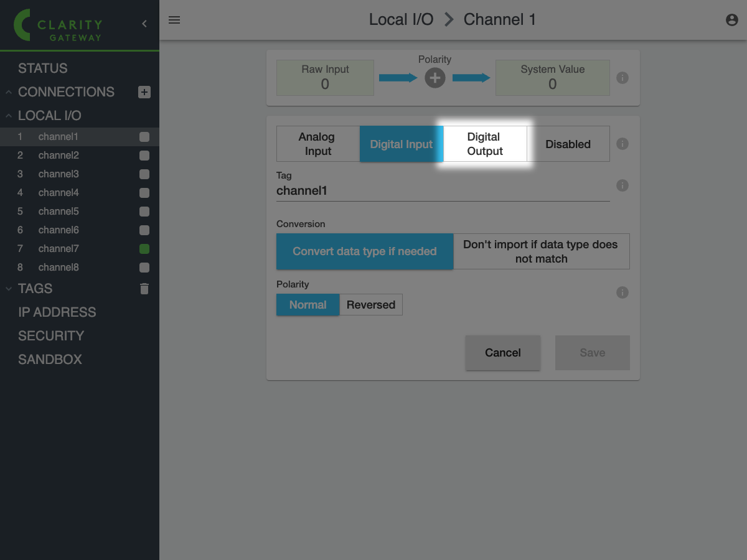Collapse the CONNECTIONS section
Image resolution: width=747 pixels, height=560 pixels.
[9, 92]
